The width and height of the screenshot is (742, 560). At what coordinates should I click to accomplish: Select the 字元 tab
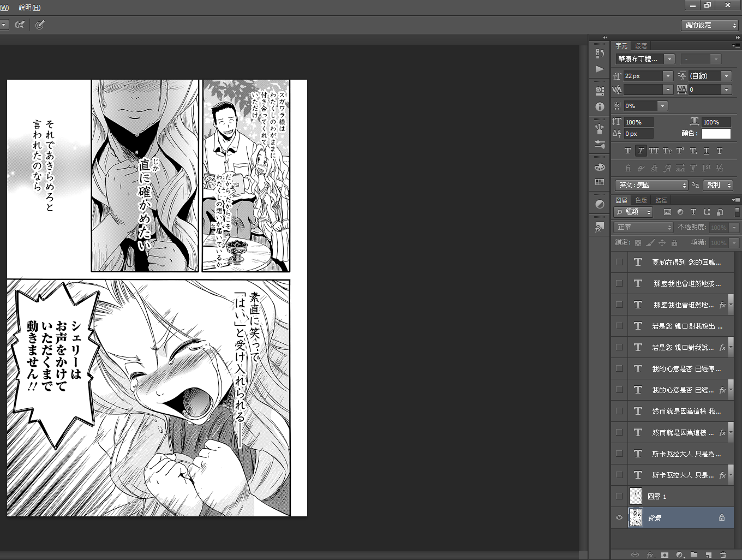pos(621,46)
